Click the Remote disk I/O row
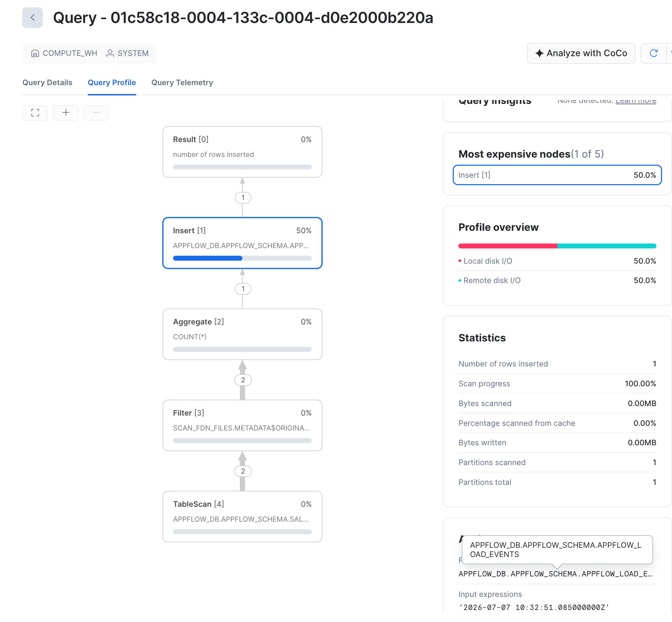This screenshot has width=672, height=622. pyautogui.click(x=557, y=281)
